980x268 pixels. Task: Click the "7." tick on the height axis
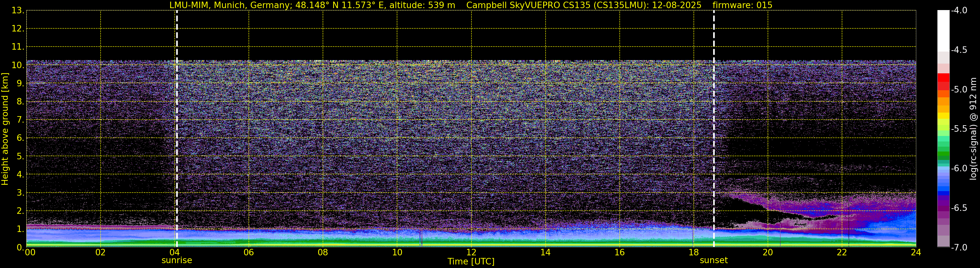click(x=20, y=120)
